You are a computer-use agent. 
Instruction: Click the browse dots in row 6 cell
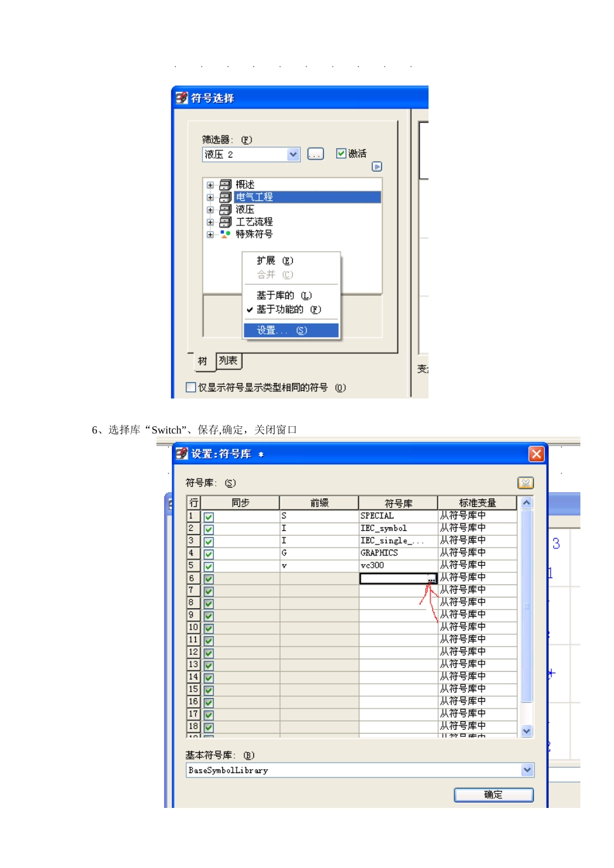432,579
